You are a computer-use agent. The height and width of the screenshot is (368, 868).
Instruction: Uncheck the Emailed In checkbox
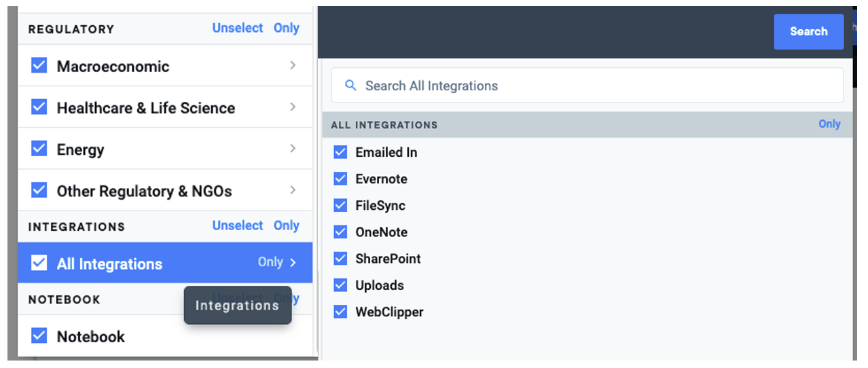pos(340,152)
